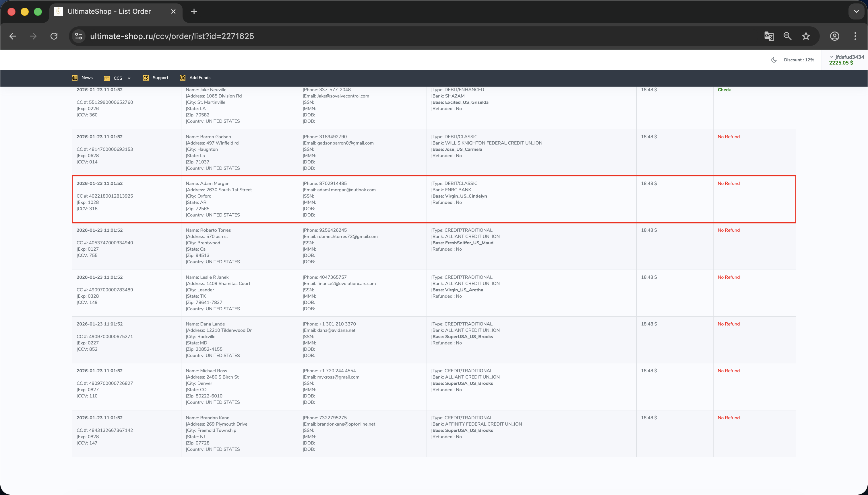Open the News menu item
Image resolution: width=868 pixels, height=495 pixels.
pyautogui.click(x=83, y=78)
